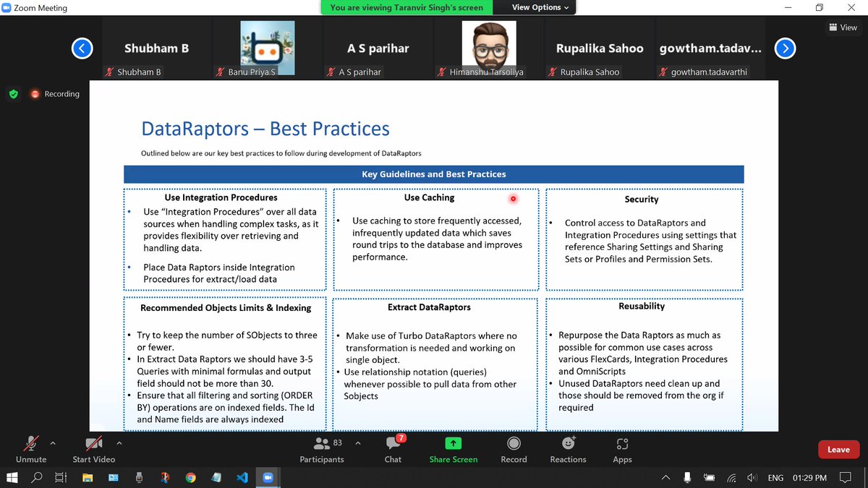This screenshot has height=488, width=868.
Task: Open Task View on the taskbar
Action: pos(61,478)
